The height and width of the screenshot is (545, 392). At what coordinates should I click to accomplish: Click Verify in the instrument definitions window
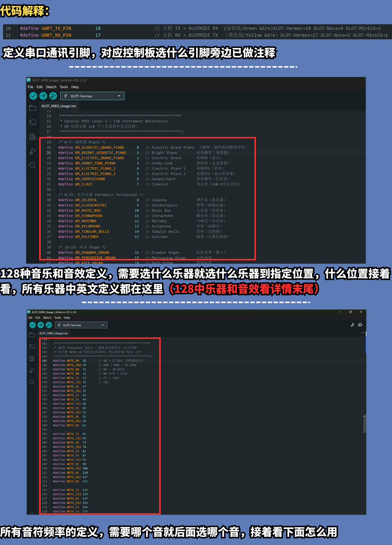tap(33, 96)
